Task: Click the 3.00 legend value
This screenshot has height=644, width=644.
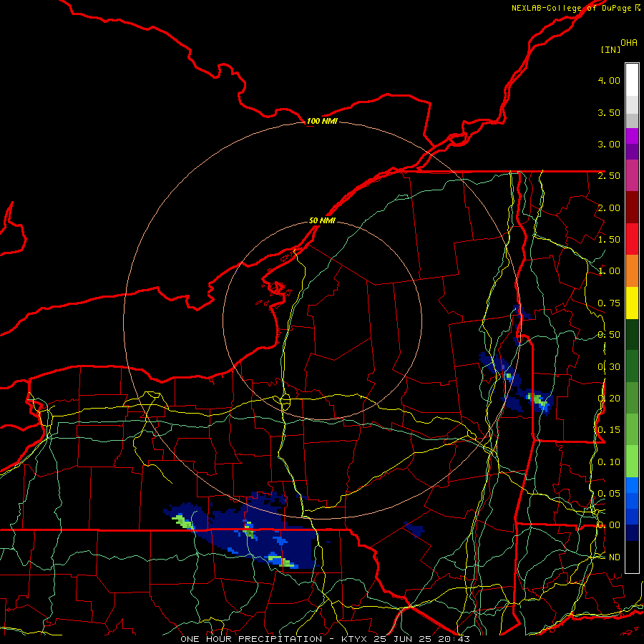Action: (x=609, y=144)
